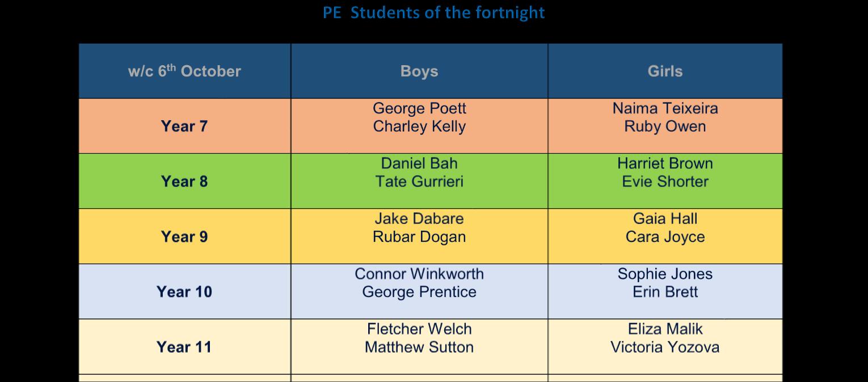Select the Year 8 row label

click(x=184, y=181)
